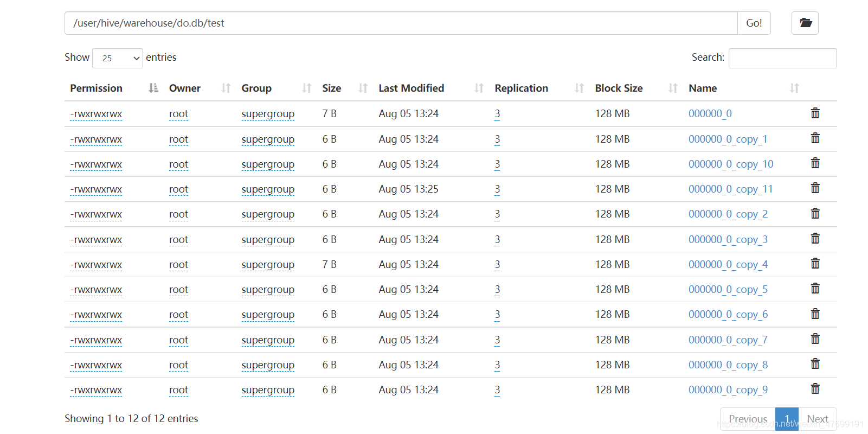Open file link 000000_0

(x=710, y=113)
